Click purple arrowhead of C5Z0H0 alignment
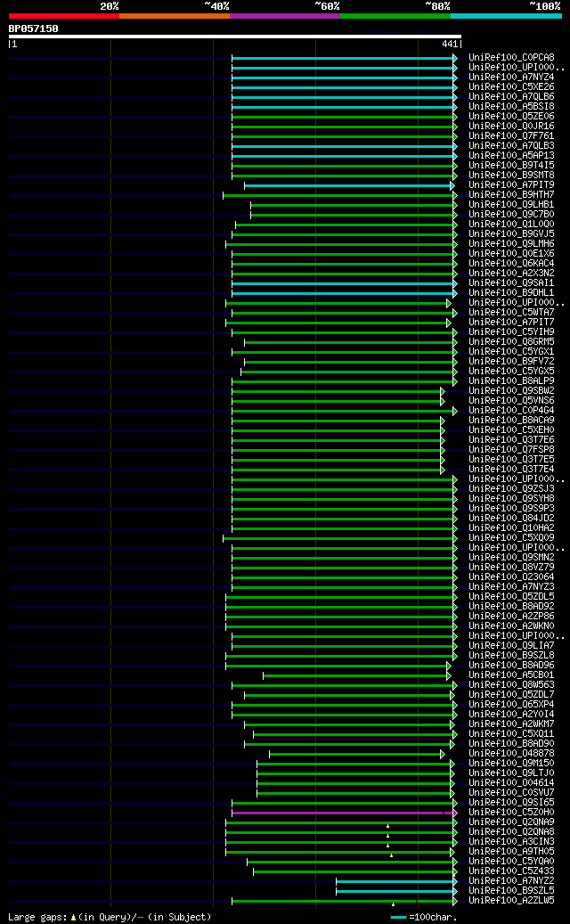Image resolution: width=570 pixels, height=924 pixels. pos(454,813)
